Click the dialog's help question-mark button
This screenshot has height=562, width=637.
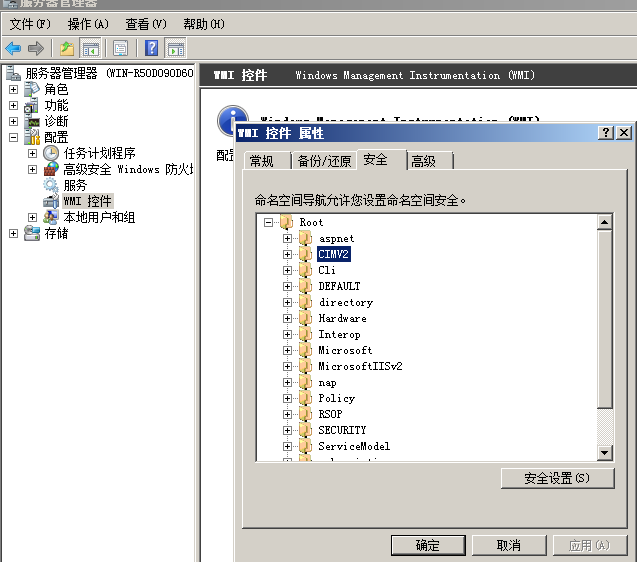[x=606, y=133]
